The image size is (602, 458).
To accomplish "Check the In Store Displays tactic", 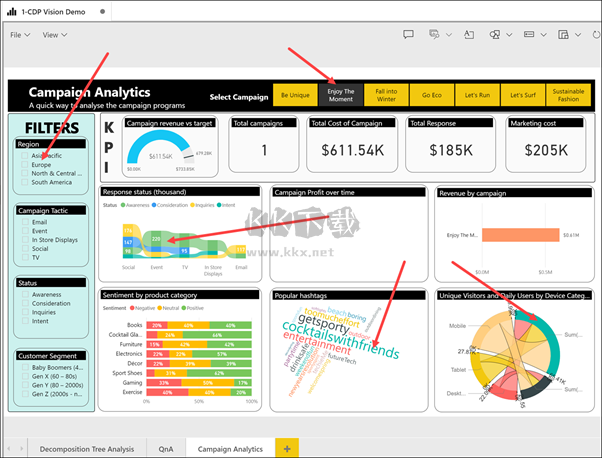I will (25, 240).
